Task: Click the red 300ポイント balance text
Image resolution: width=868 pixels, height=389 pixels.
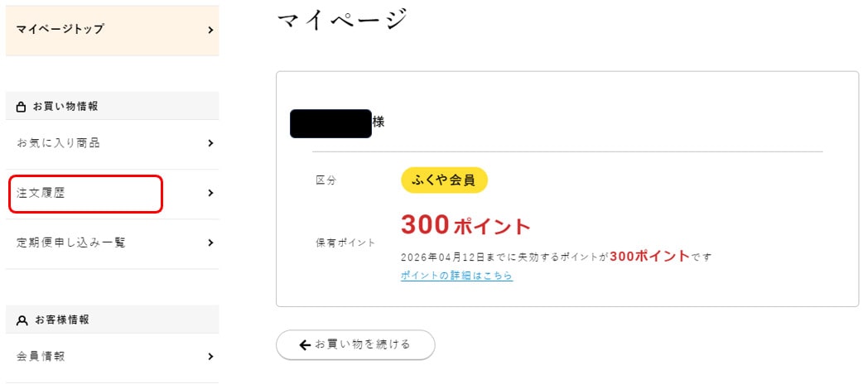Action: pyautogui.click(x=465, y=225)
